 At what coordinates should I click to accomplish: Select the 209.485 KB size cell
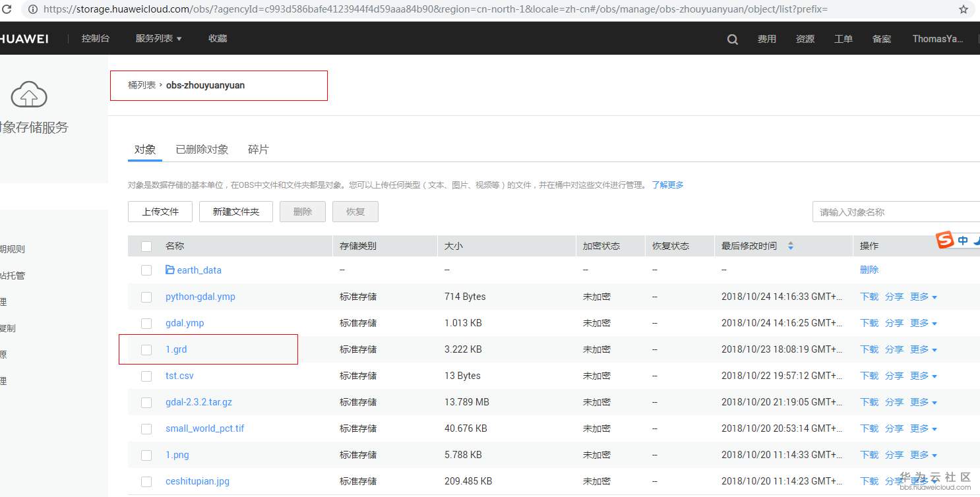click(x=468, y=481)
